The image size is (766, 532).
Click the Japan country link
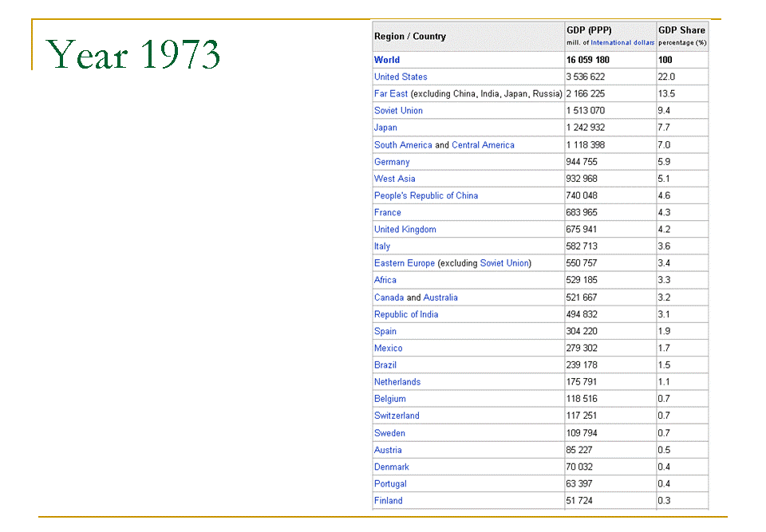(x=385, y=128)
